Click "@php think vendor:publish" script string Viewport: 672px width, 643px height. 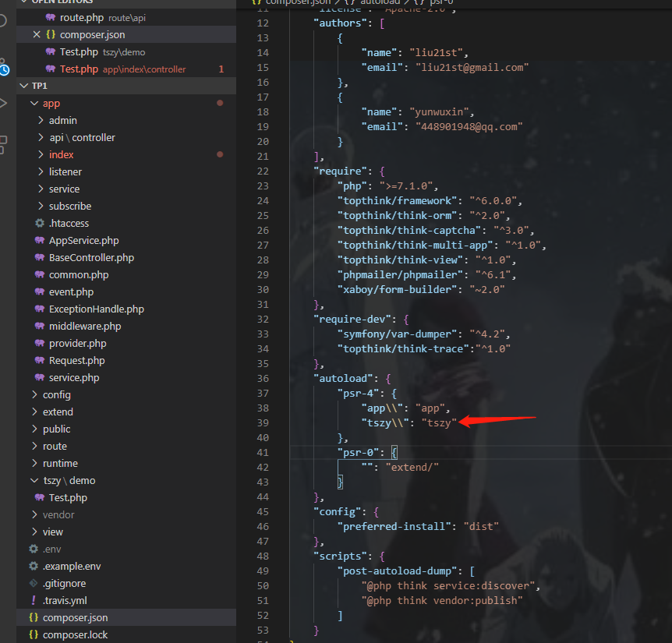[x=442, y=601]
